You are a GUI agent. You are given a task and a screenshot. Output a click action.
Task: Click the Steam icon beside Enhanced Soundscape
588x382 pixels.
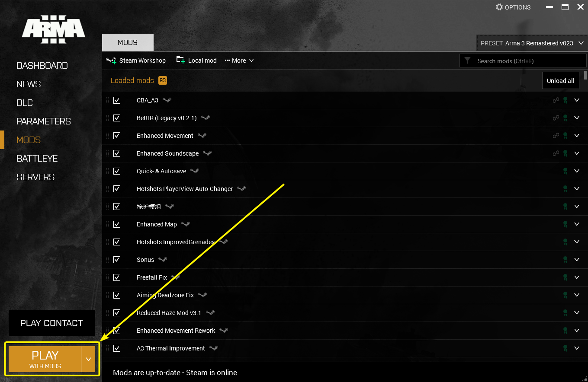207,153
